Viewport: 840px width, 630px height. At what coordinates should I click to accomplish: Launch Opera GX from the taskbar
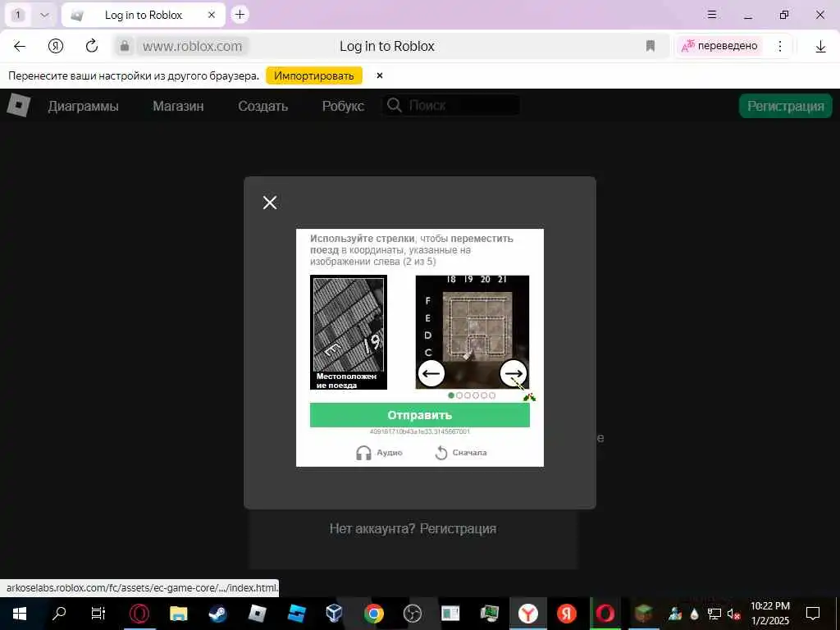pos(139,614)
